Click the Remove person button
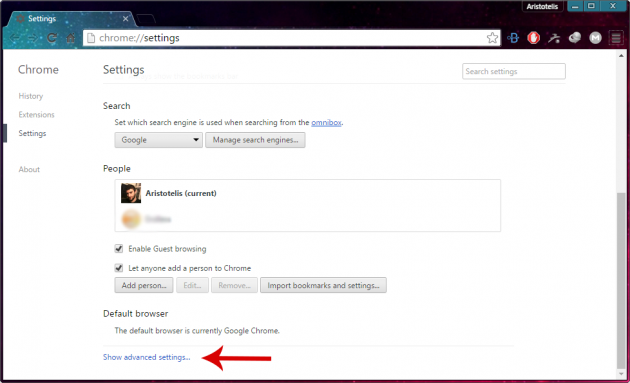This screenshot has width=630, height=383. pos(234,285)
